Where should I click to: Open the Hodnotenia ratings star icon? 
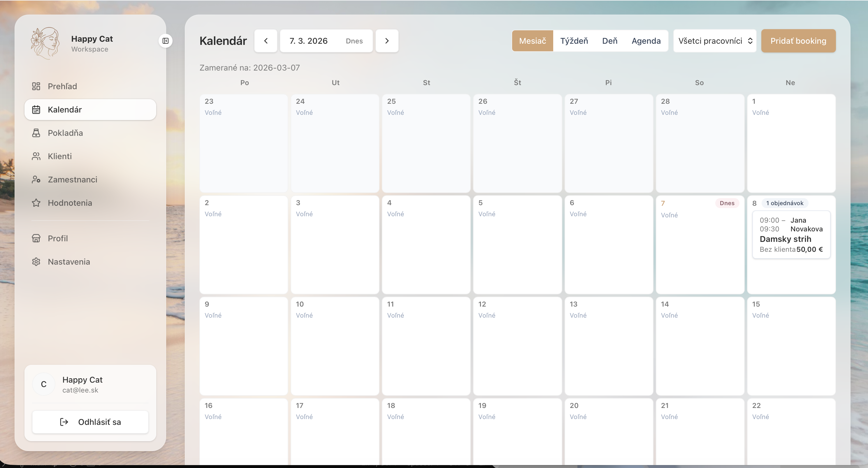36,203
